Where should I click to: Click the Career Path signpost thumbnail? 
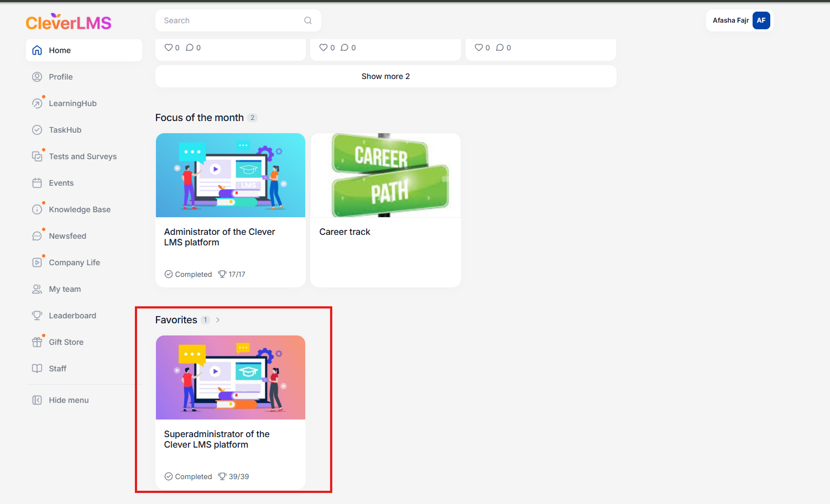[x=385, y=175]
